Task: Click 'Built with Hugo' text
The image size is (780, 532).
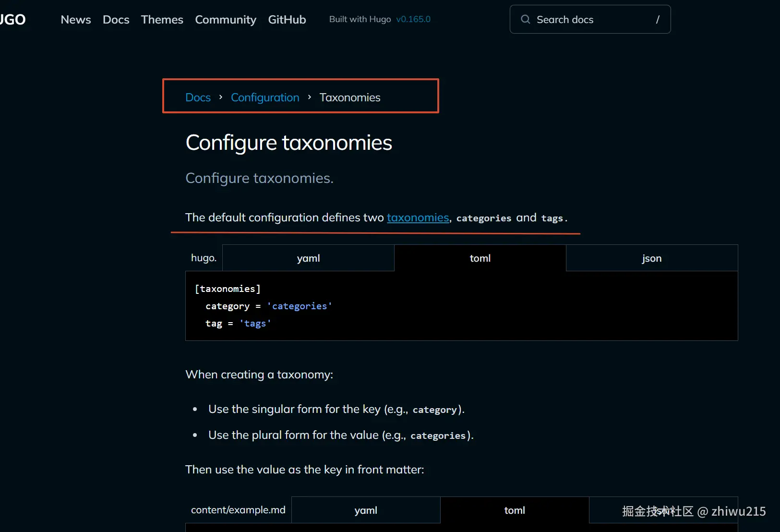Action: coord(360,19)
